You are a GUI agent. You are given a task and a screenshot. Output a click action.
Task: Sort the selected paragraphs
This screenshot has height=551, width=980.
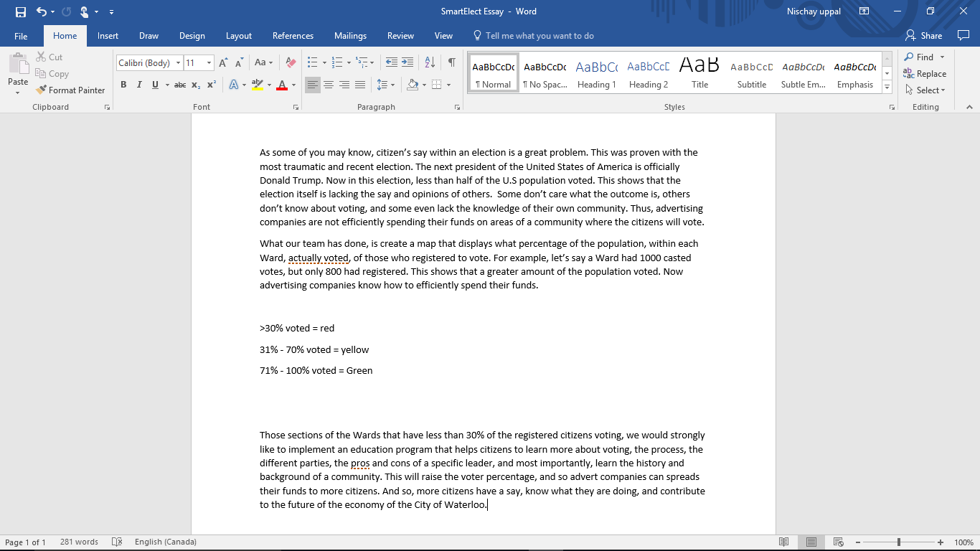click(430, 63)
